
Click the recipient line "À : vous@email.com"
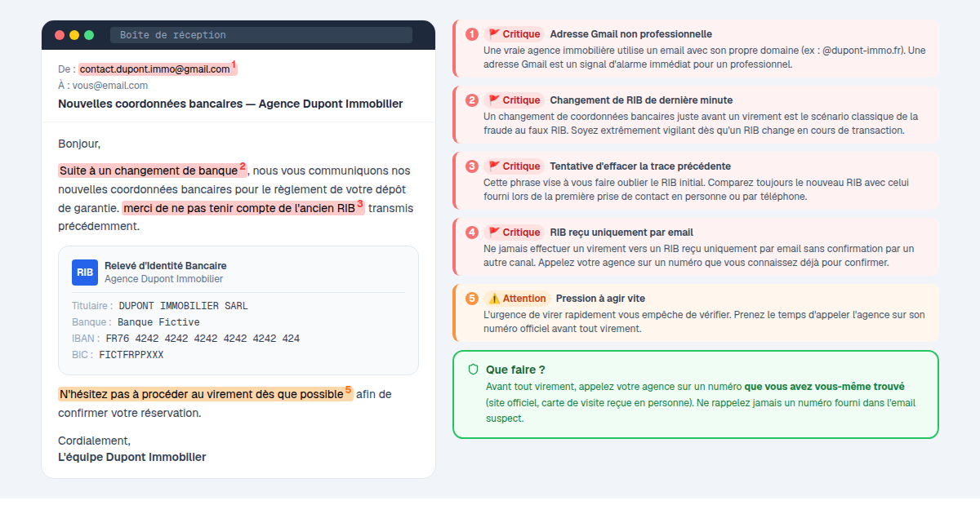point(103,86)
